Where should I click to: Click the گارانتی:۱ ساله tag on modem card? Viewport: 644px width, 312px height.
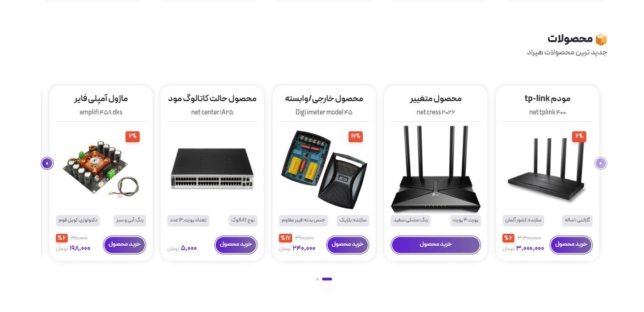[x=578, y=221]
